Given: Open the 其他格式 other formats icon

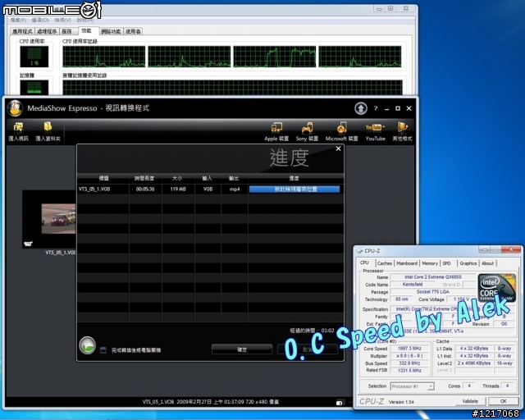Looking at the screenshot, I should pyautogui.click(x=402, y=128).
